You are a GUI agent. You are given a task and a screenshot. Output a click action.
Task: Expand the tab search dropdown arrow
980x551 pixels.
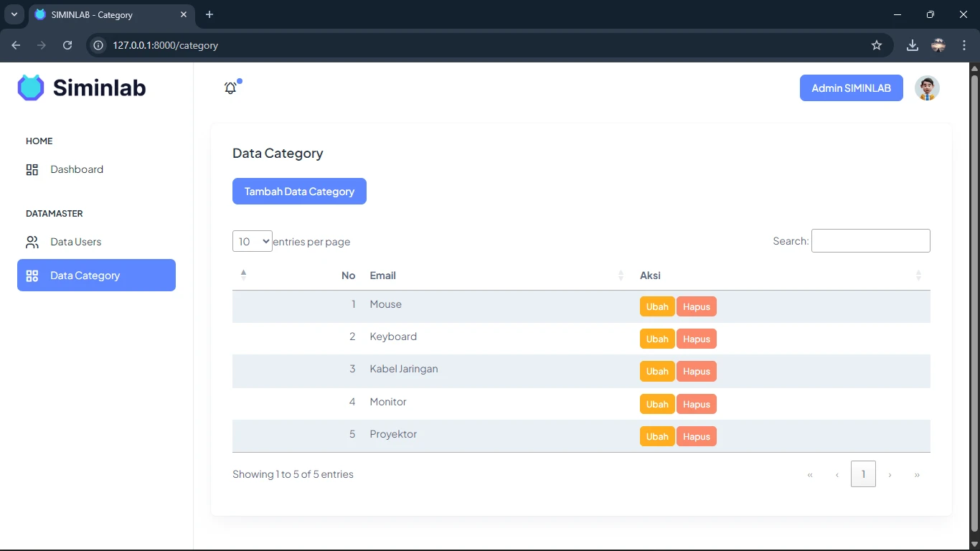point(14,14)
